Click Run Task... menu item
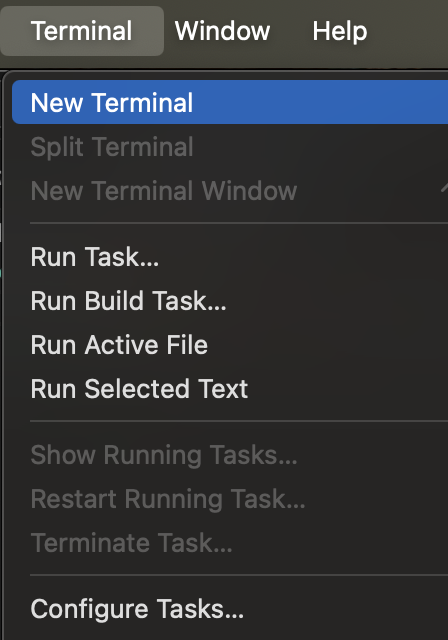 coord(230,257)
